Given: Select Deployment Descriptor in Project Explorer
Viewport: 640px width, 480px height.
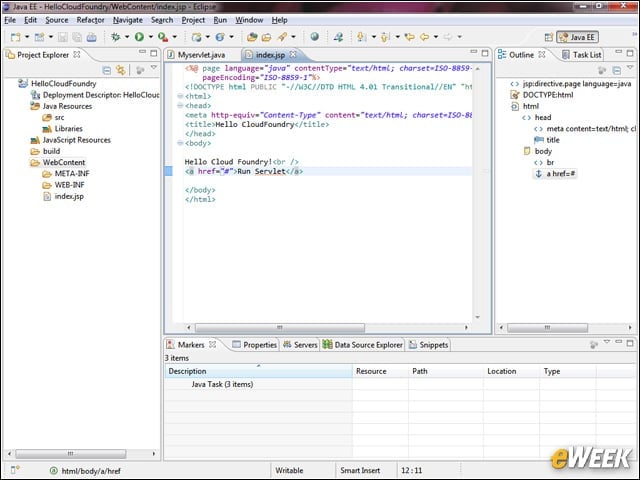Looking at the screenshot, I should coord(95,95).
